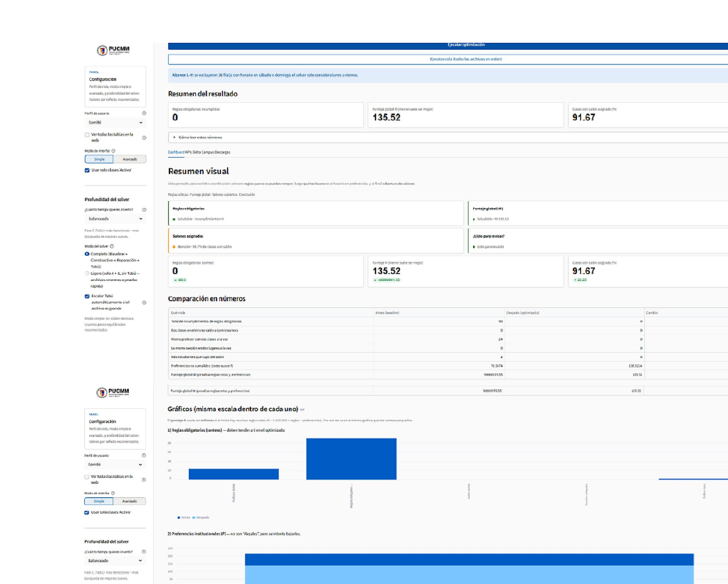Click the tall bar in Reglas obligatorias chart
This screenshot has height=584, width=728.
pos(351,459)
